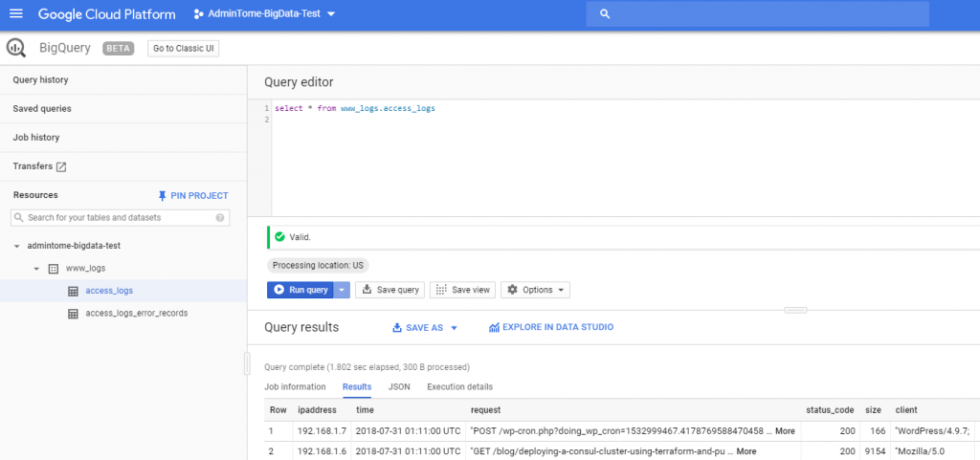Click the request column header

pyautogui.click(x=485, y=410)
